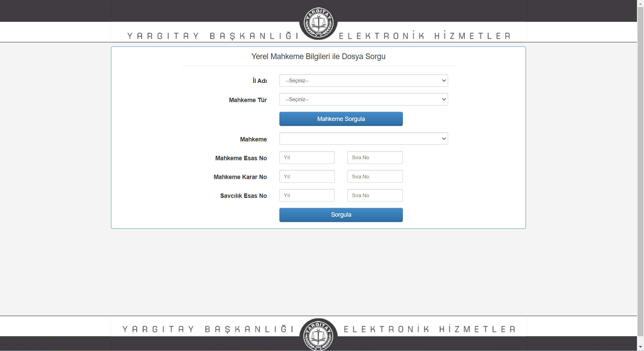The width and height of the screenshot is (644, 351).
Task: Click the Mahkeme Karar No Yıl field
Action: (x=307, y=177)
